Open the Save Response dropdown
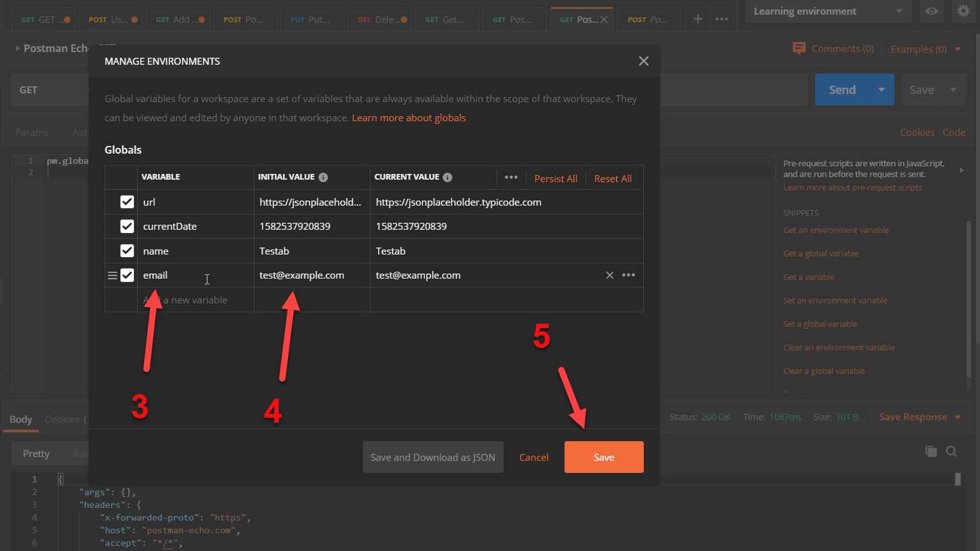This screenshot has width=980, height=551. pyautogui.click(x=920, y=416)
